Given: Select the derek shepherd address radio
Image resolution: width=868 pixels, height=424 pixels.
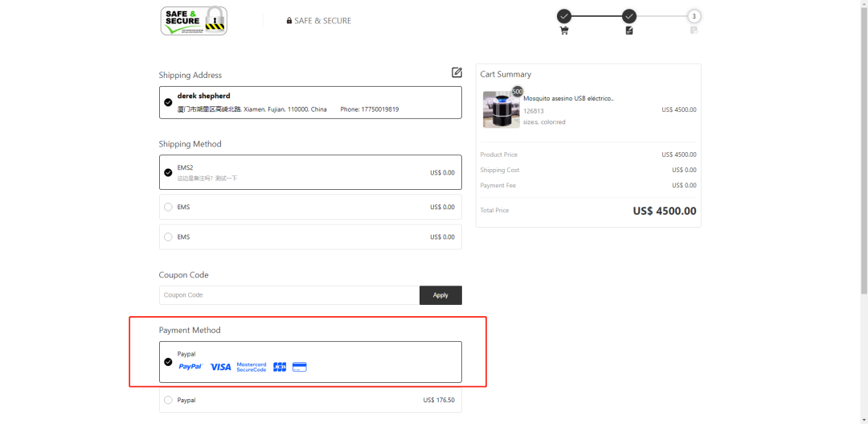Looking at the screenshot, I should (168, 102).
